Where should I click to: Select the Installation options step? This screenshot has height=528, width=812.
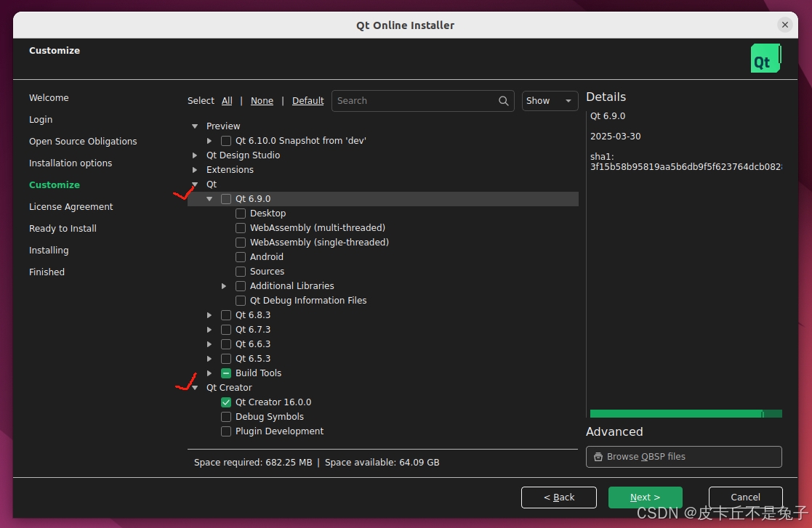pyautogui.click(x=71, y=163)
